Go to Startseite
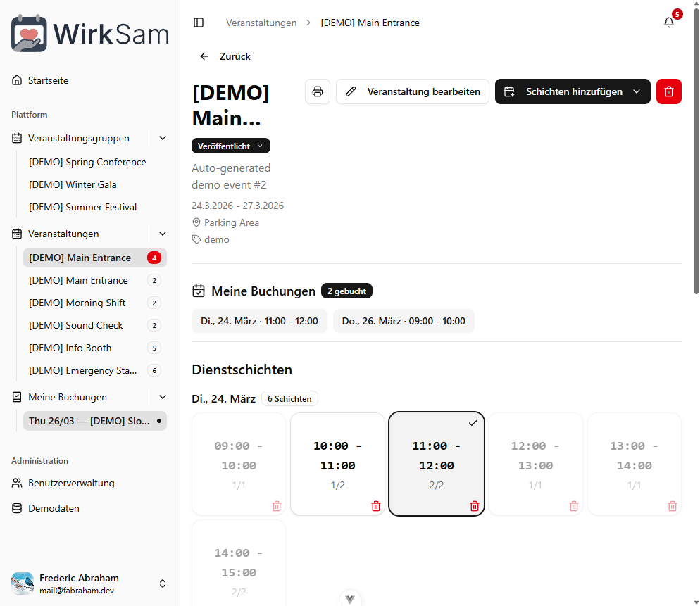The image size is (700, 606). coord(48,80)
